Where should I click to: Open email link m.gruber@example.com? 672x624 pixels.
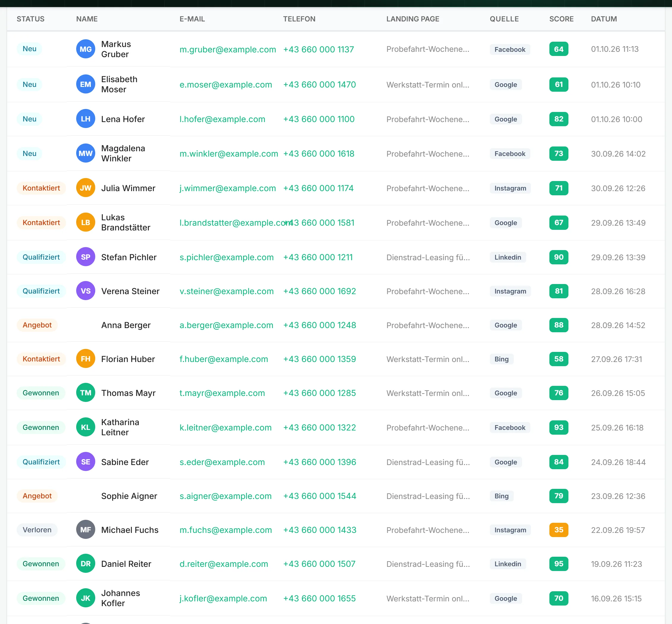pos(227,49)
